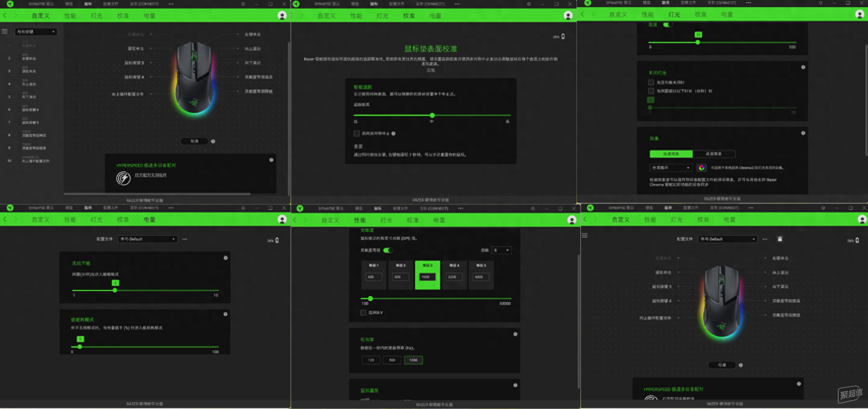Click the 26% battery icon in the Calibration window
This screenshot has width=868, height=409.
pos(563,37)
